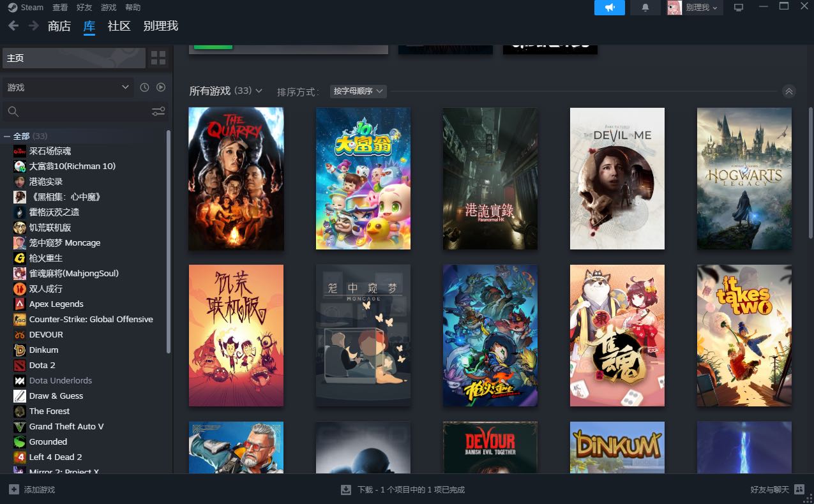Image resolution: width=814 pixels, height=504 pixels.
Task: Open the 查看 menu
Action: click(60, 8)
